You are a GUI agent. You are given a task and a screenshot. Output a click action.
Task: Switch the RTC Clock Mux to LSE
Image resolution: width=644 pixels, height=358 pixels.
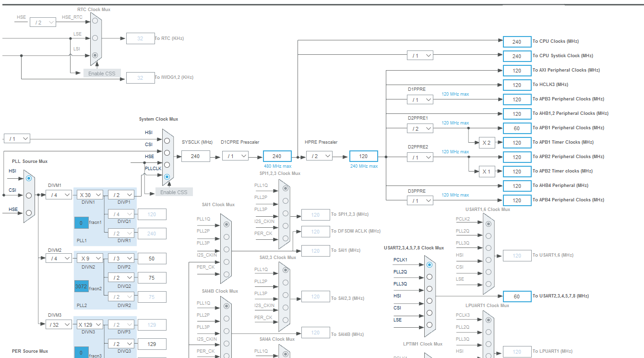pos(95,37)
